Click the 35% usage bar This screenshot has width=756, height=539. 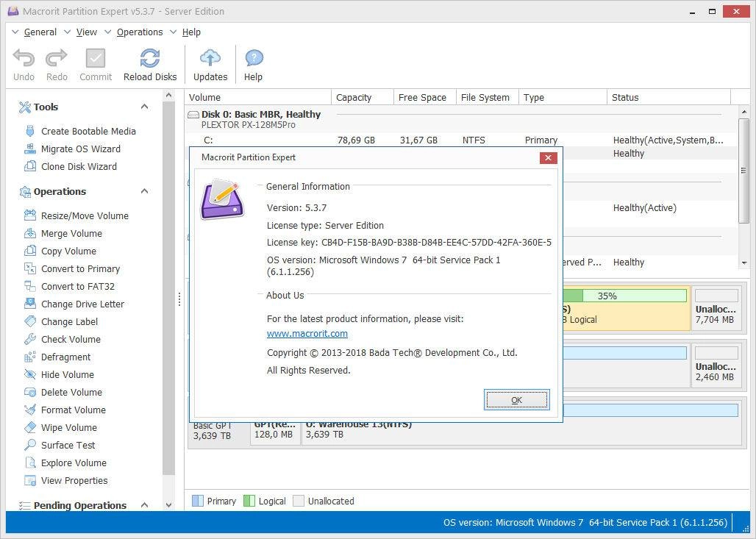pyautogui.click(x=625, y=296)
